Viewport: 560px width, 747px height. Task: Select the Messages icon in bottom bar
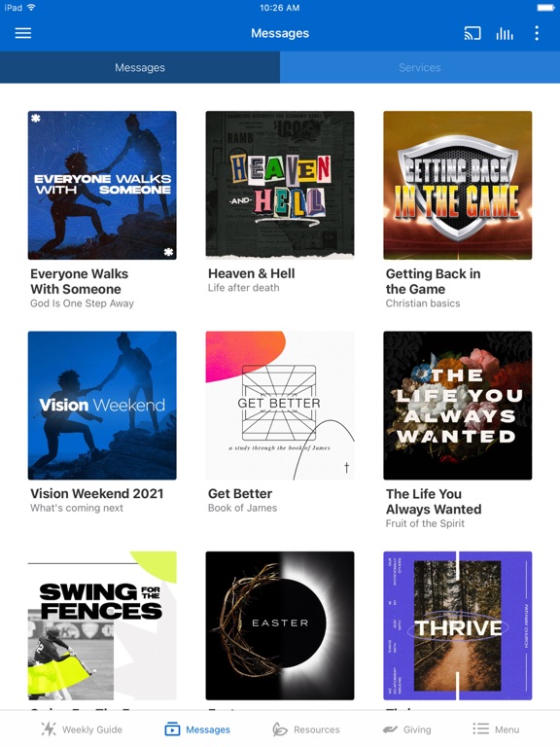172,729
